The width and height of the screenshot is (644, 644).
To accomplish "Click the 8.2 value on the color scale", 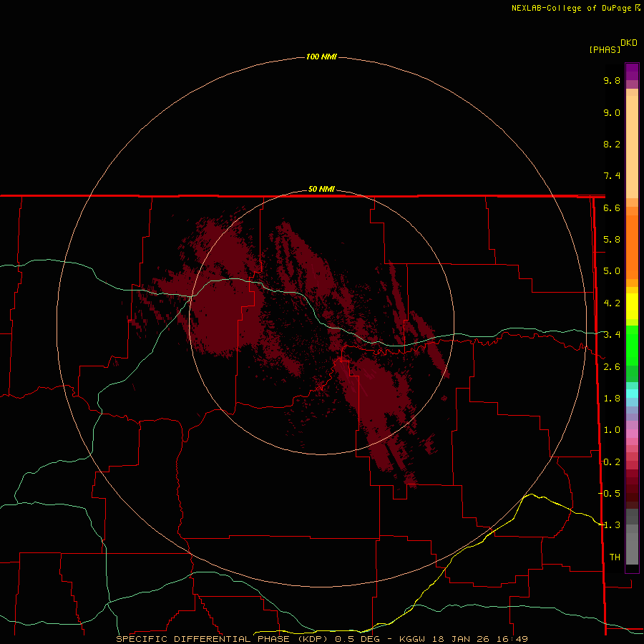I will (x=612, y=144).
